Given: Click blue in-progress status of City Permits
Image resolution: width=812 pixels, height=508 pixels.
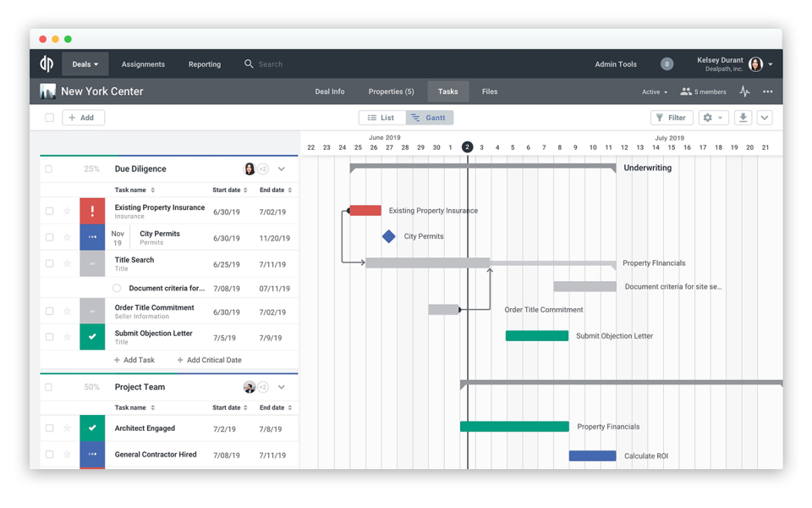Looking at the screenshot, I should pos(92,237).
